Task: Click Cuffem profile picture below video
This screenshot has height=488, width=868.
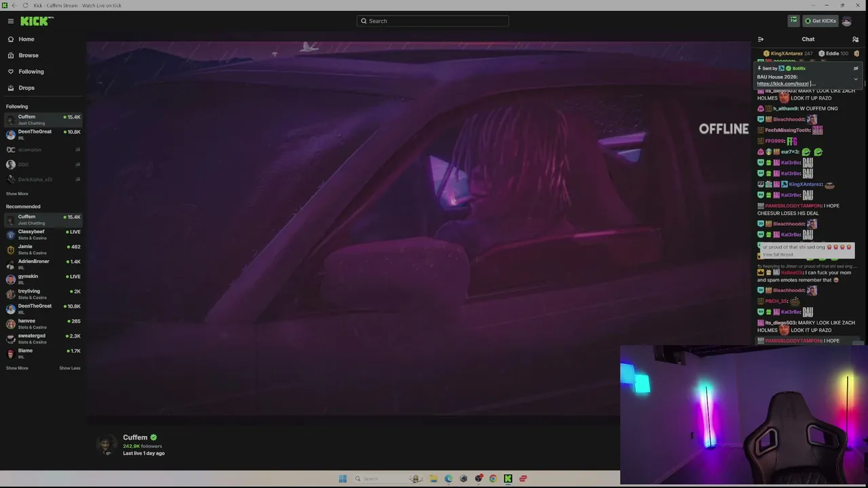Action: pyautogui.click(x=106, y=445)
